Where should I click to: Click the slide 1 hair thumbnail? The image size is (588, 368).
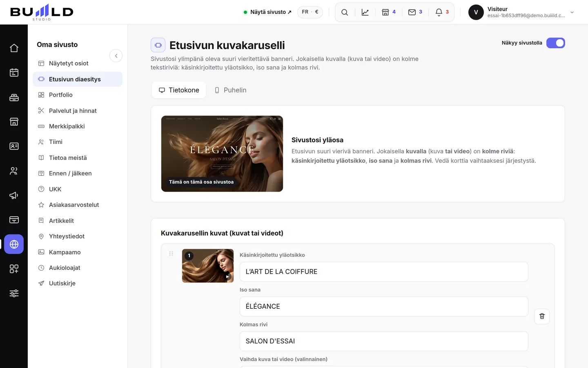(208, 266)
